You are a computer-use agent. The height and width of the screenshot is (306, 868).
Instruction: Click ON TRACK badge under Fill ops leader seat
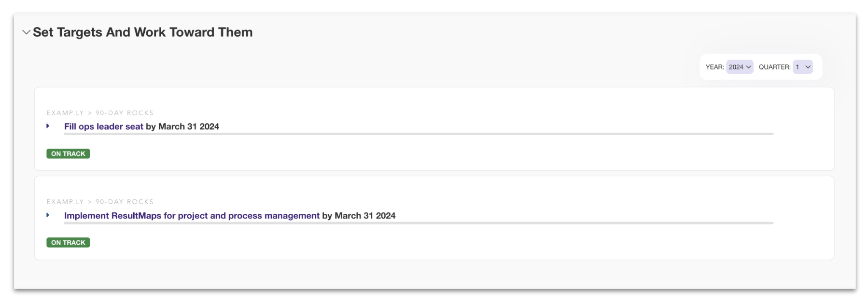click(x=68, y=153)
